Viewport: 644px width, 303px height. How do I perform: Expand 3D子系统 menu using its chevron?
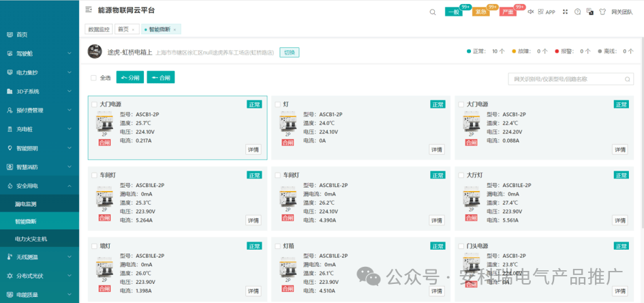click(x=70, y=91)
